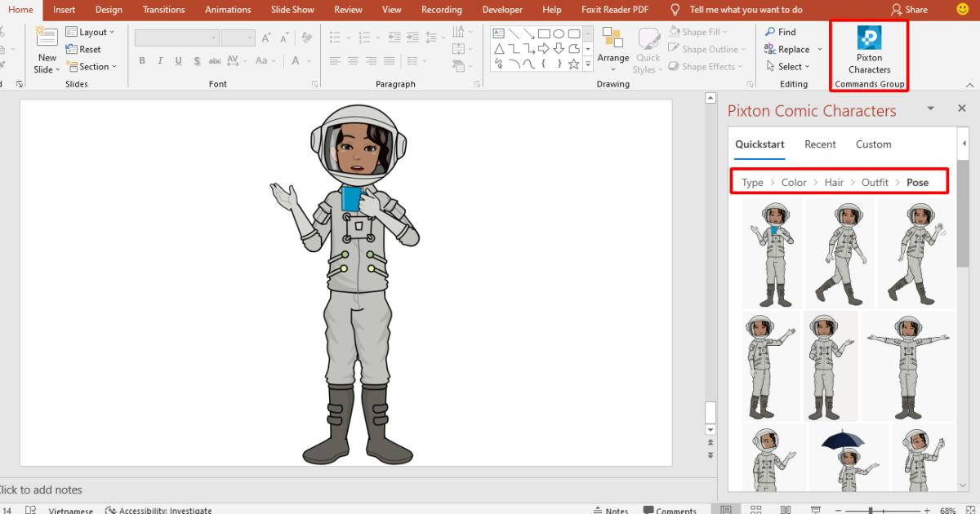Expand the Layout gallery dropdown
980x514 pixels.
(111, 31)
